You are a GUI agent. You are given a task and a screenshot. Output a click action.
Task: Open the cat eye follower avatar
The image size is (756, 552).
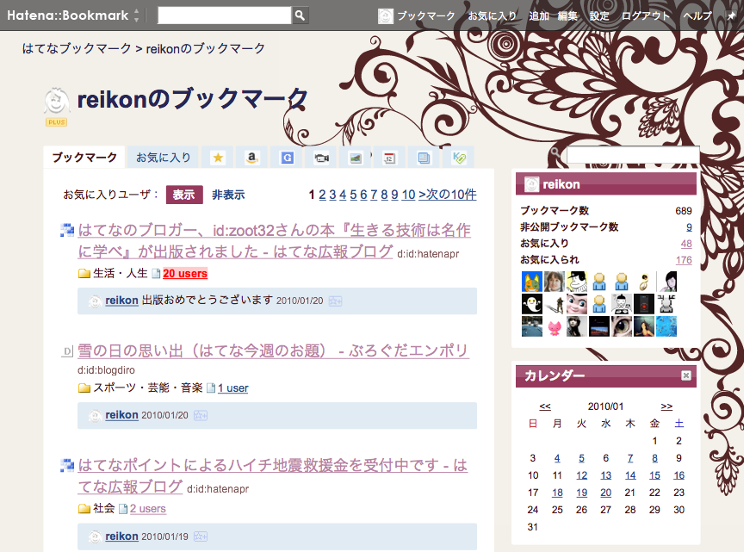pos(622,327)
